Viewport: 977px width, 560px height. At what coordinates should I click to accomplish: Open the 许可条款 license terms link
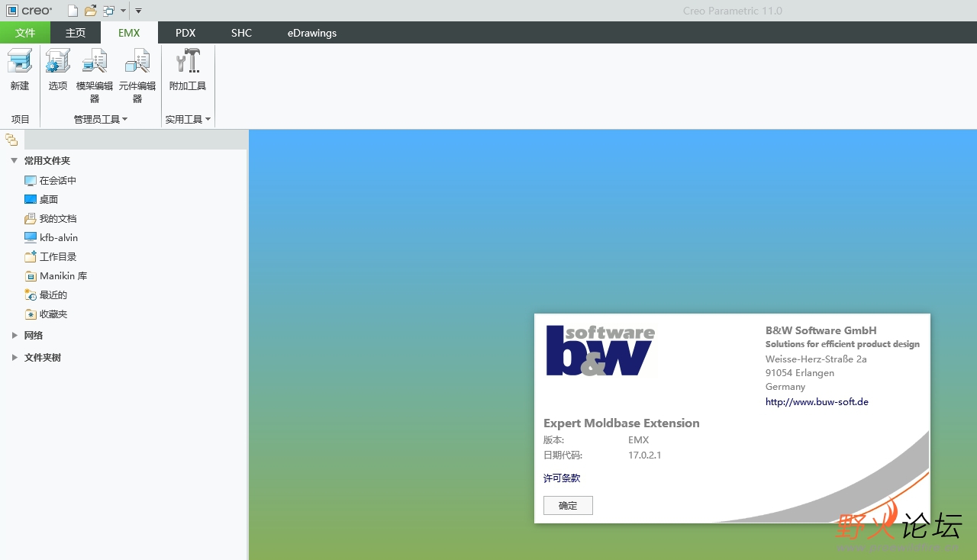pyautogui.click(x=562, y=478)
